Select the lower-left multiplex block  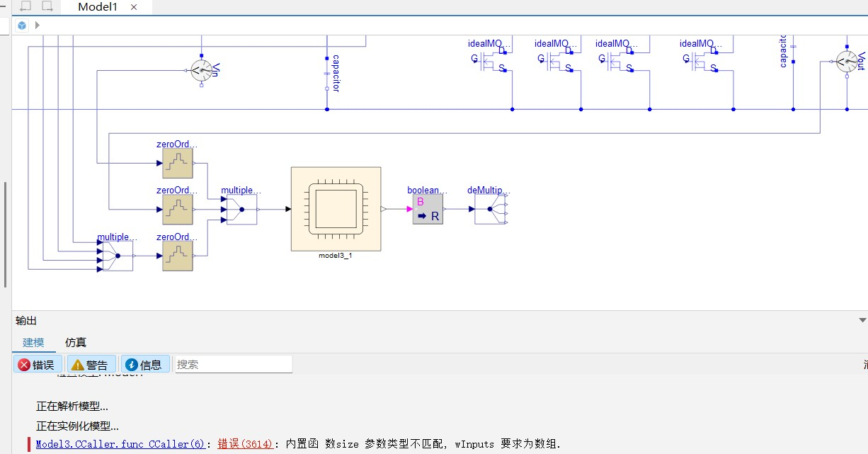pyautogui.click(x=118, y=256)
